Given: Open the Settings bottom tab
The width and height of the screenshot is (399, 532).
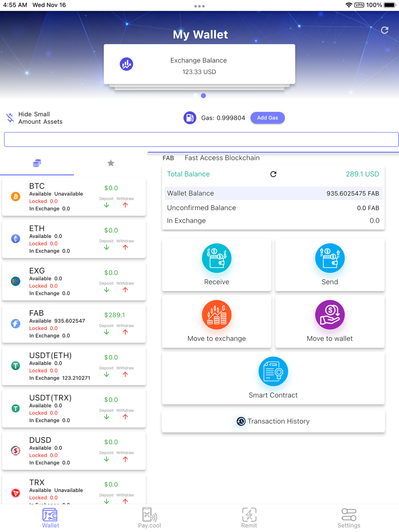Looking at the screenshot, I should point(349,518).
